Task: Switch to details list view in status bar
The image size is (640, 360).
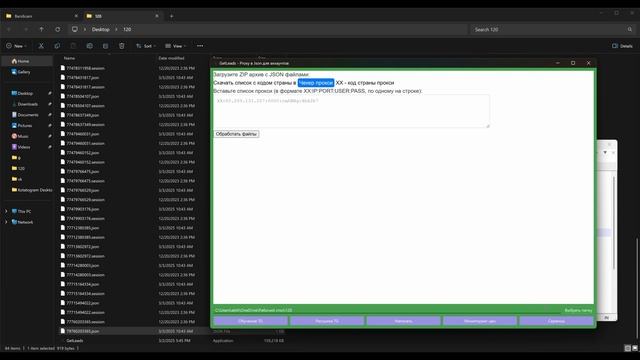Action: 627,348
